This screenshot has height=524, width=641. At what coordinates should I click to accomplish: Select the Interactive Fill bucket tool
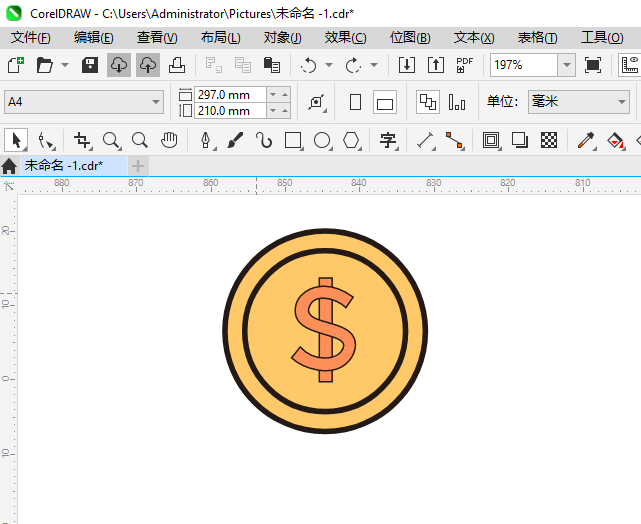[x=615, y=140]
